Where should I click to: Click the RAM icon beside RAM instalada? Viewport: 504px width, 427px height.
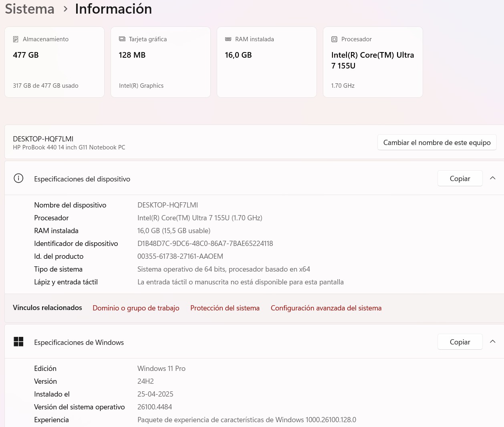tap(228, 39)
